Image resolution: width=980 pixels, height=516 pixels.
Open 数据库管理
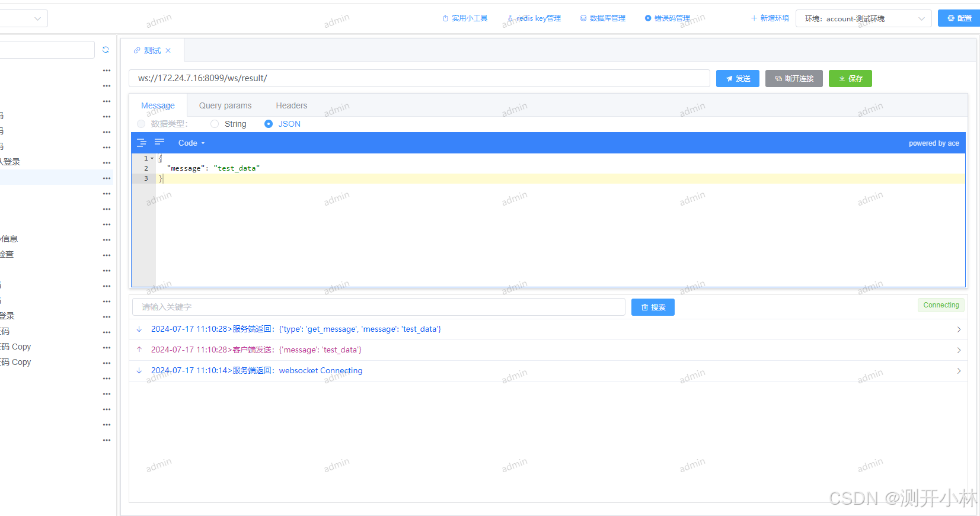[603, 18]
